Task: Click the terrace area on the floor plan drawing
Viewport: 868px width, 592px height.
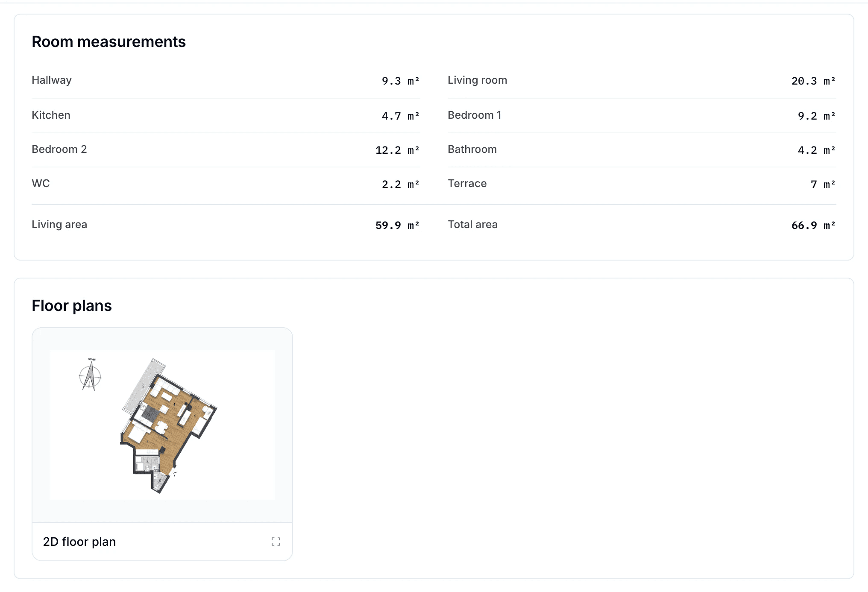Action: pos(143,387)
